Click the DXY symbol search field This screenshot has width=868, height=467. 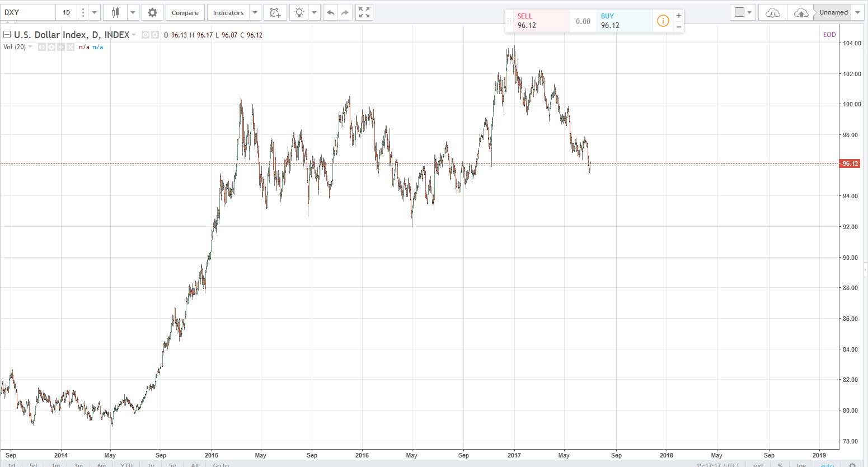[28, 12]
